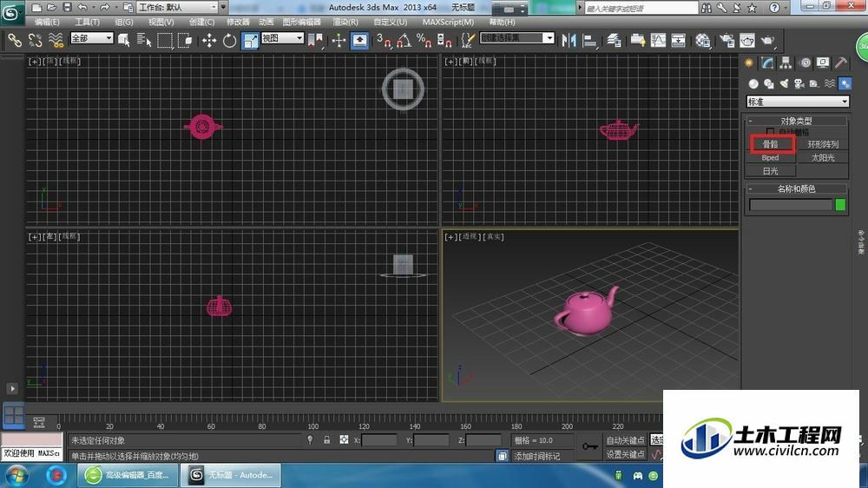
Task: Toggle the Spinner Snap button
Action: pyautogui.click(x=444, y=40)
